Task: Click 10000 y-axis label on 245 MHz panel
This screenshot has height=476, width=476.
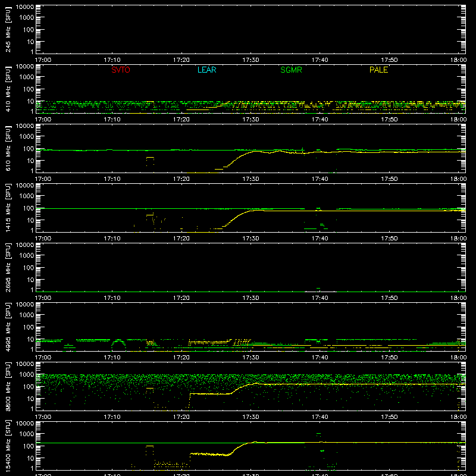Action: click(25, 7)
